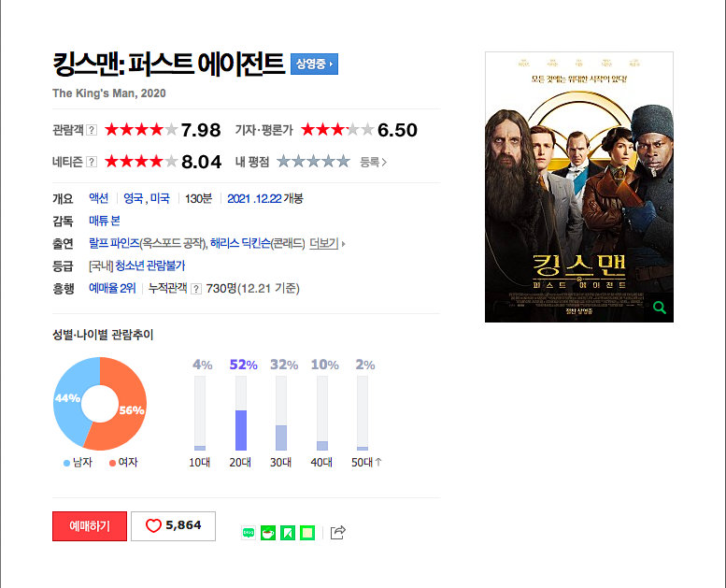
Task: Click the movie poster thumbnail
Action: (x=579, y=187)
